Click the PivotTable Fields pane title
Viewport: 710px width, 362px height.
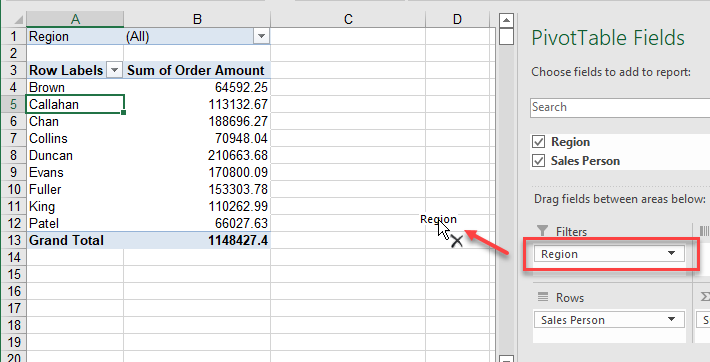pyautogui.click(x=608, y=38)
